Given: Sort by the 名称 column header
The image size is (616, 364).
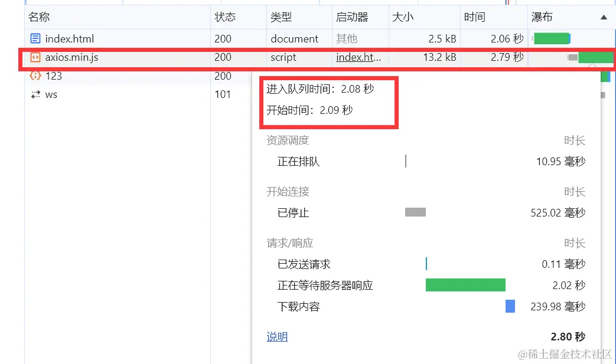Looking at the screenshot, I should click(39, 17).
